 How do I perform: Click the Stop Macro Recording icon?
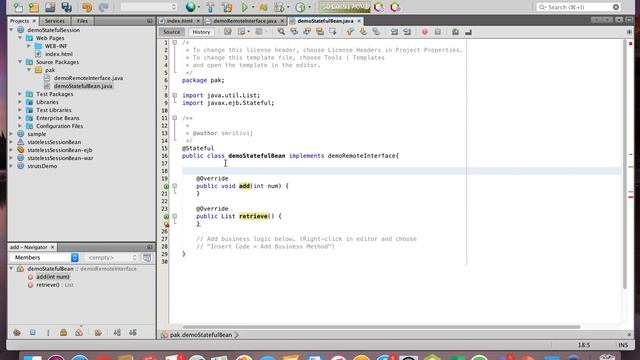tap(438, 32)
